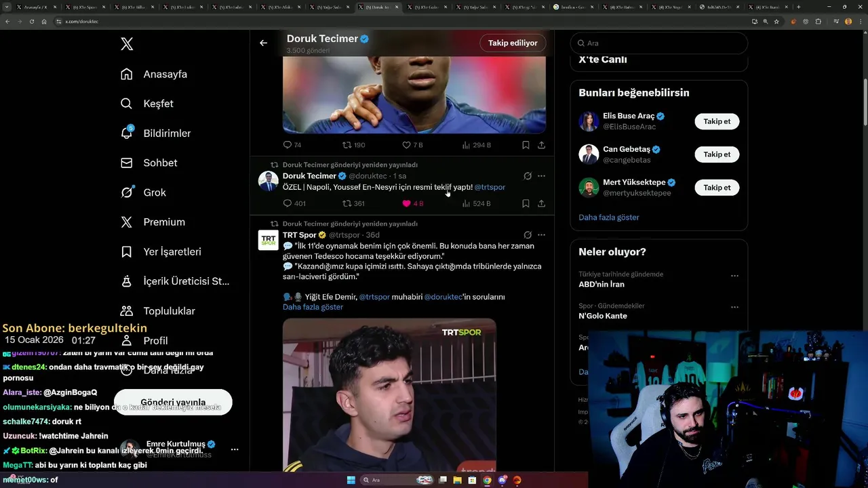
Task: Open Mert Yüksektepe profile name
Action: [x=634, y=182]
